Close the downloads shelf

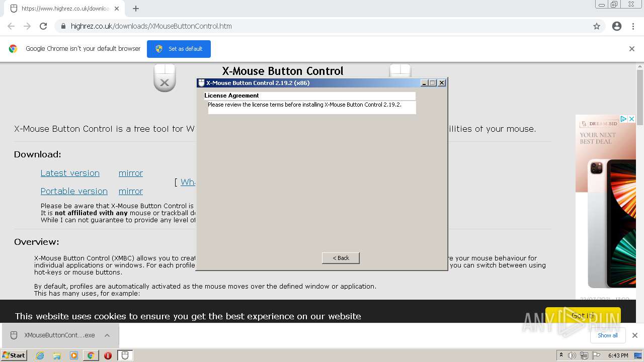635,335
